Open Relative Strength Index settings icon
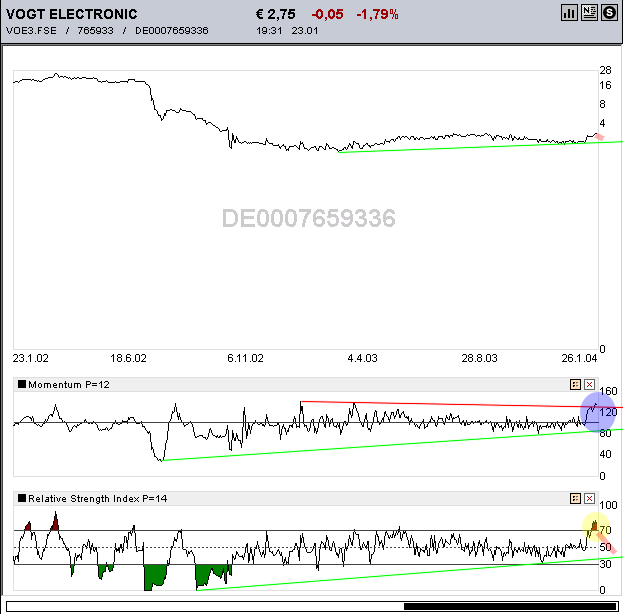The width and height of the screenshot is (623, 614). 575,498
